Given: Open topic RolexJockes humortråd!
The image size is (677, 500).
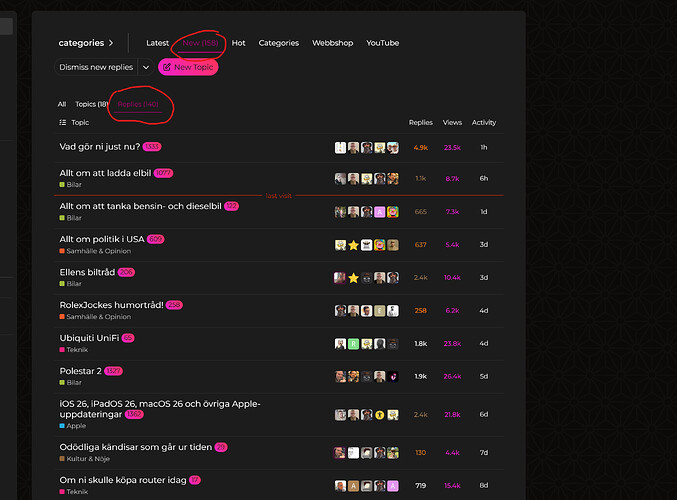Looking at the screenshot, I should (111, 305).
